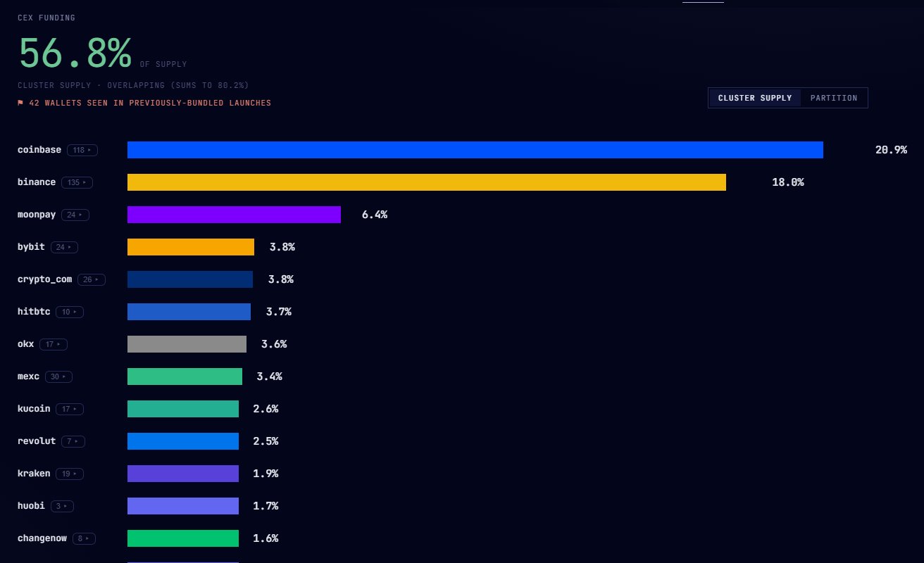The image size is (924, 563).
Task: Select the hitbtc 3.7% value
Action: (x=279, y=312)
